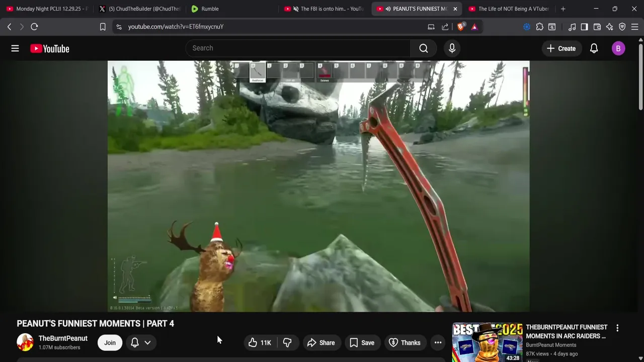The image size is (644, 362).
Task: Join TheBurntPeanut channel membership
Action: (110, 343)
